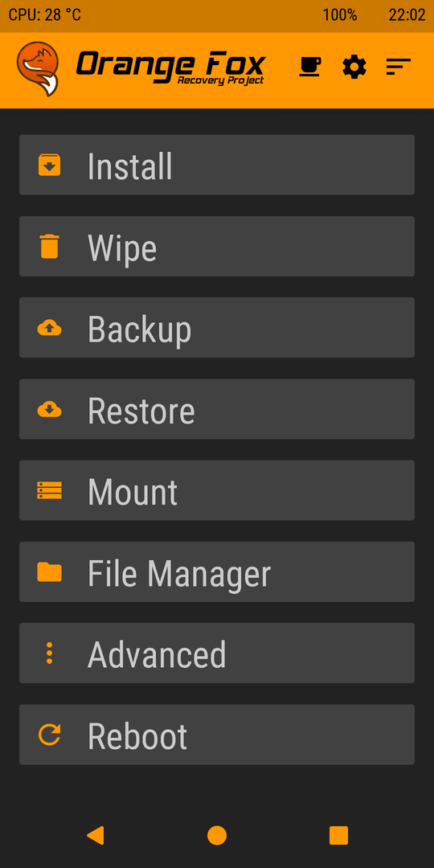Tap the File Manager folder icon
Screen dimensions: 434x868
point(49,572)
